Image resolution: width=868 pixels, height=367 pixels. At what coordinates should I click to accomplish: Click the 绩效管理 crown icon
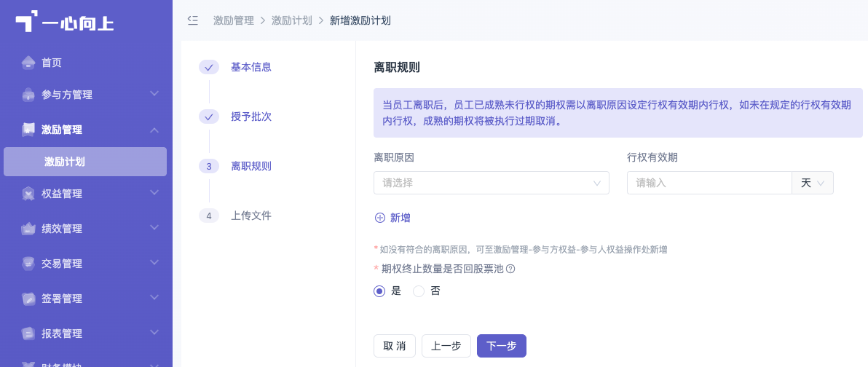tap(28, 229)
